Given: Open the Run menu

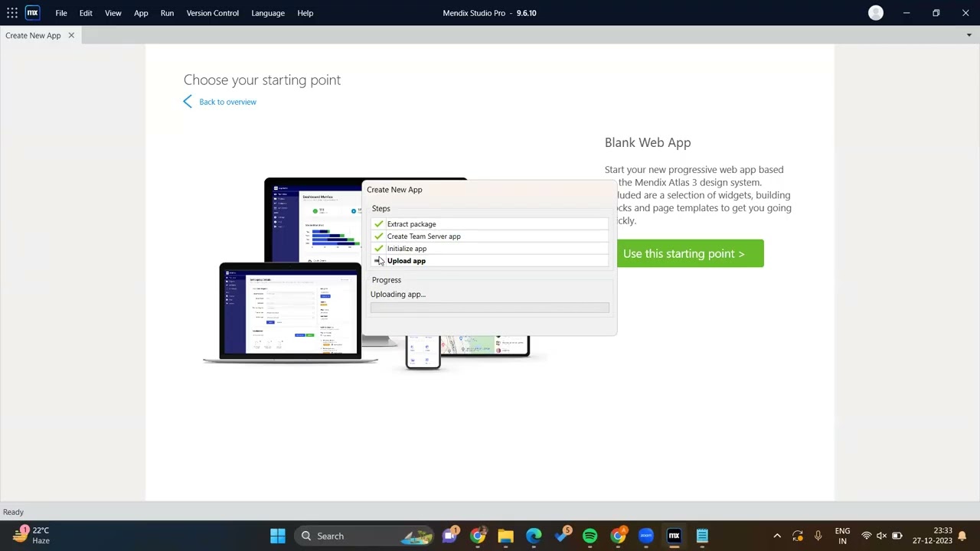Looking at the screenshot, I should (x=167, y=13).
